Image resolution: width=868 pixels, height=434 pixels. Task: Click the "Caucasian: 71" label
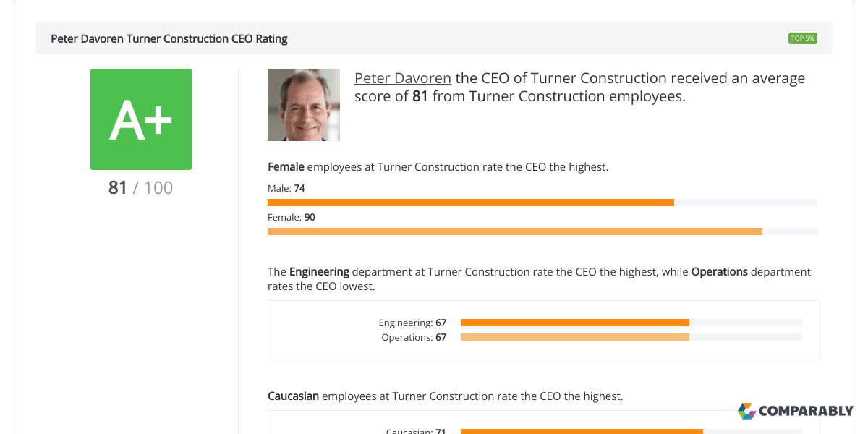415,431
